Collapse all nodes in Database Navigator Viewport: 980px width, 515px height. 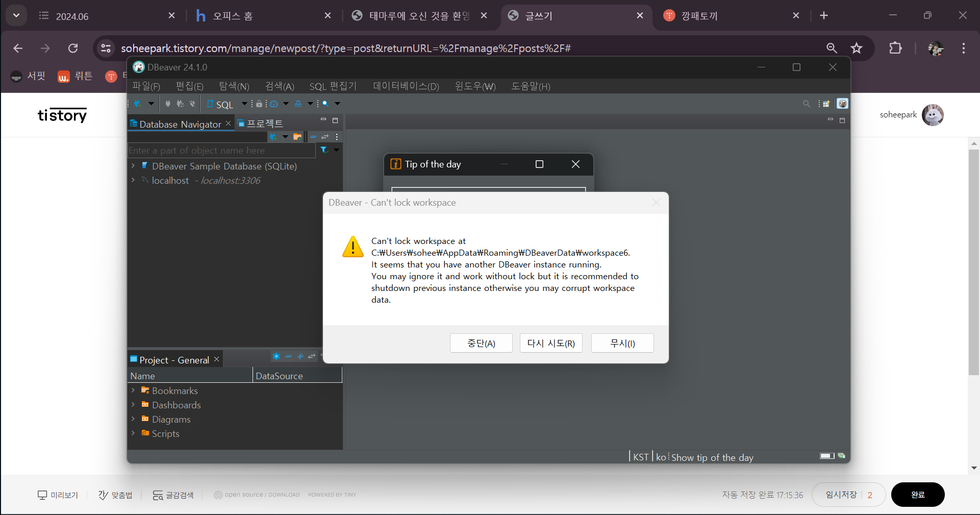pos(313,136)
